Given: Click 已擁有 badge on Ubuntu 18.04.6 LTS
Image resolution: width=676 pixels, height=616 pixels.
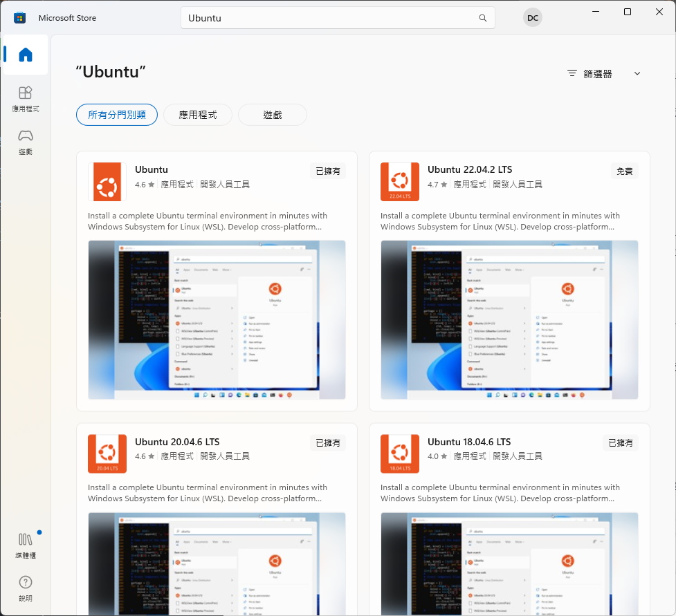Looking at the screenshot, I should tap(621, 443).
